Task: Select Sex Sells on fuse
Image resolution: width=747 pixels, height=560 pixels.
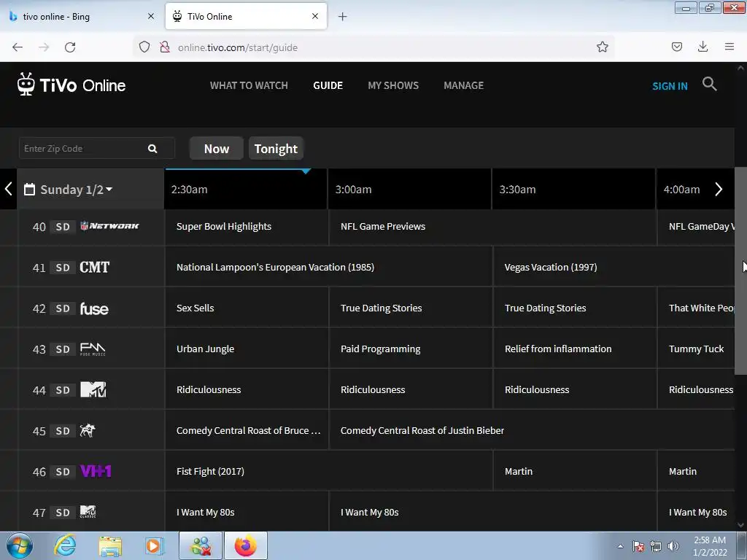Action: pyautogui.click(x=247, y=308)
